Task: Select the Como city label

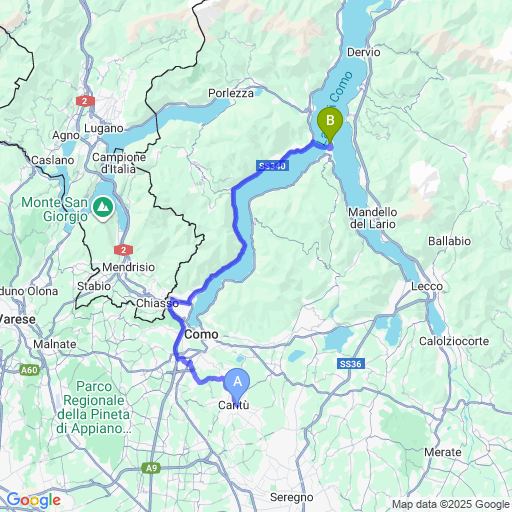Action: coord(201,334)
